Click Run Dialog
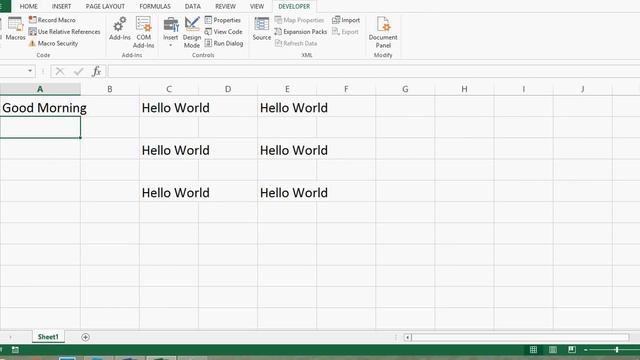This screenshot has width=640, height=360. [224, 43]
